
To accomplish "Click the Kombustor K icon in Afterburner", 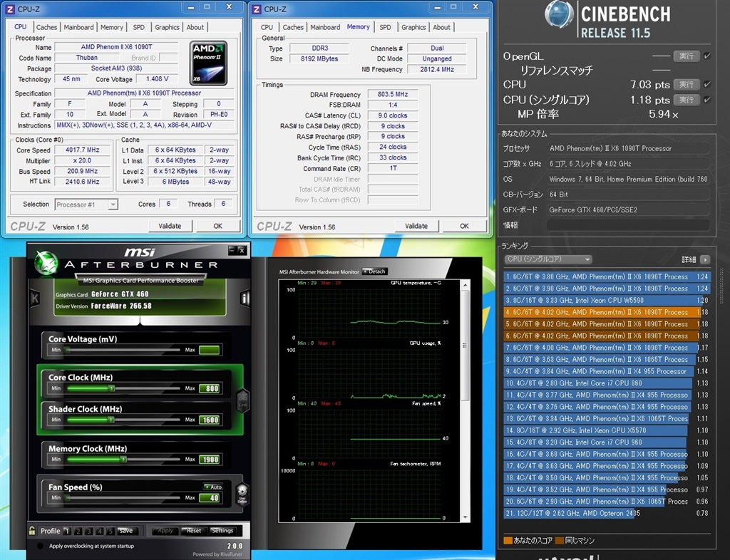I will (x=34, y=299).
